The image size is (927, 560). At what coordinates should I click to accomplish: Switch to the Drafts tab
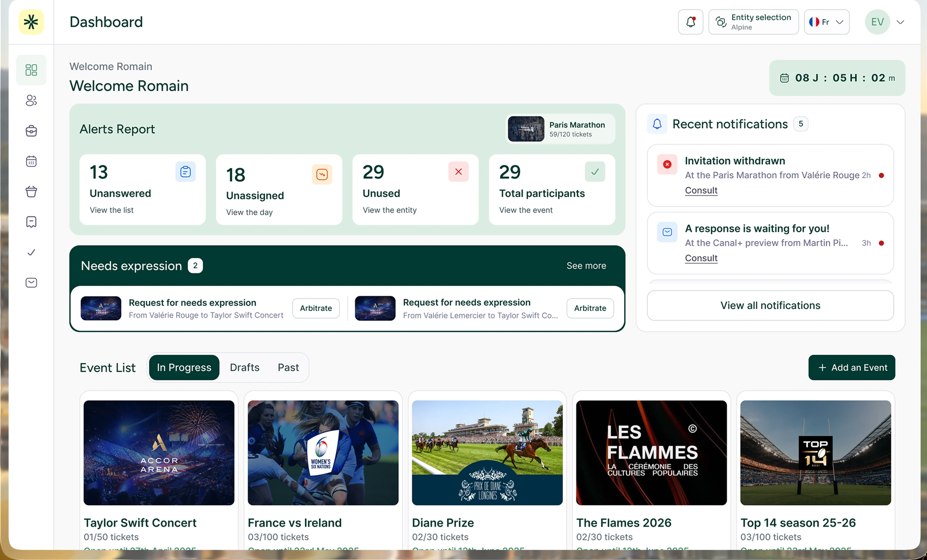pyautogui.click(x=245, y=367)
